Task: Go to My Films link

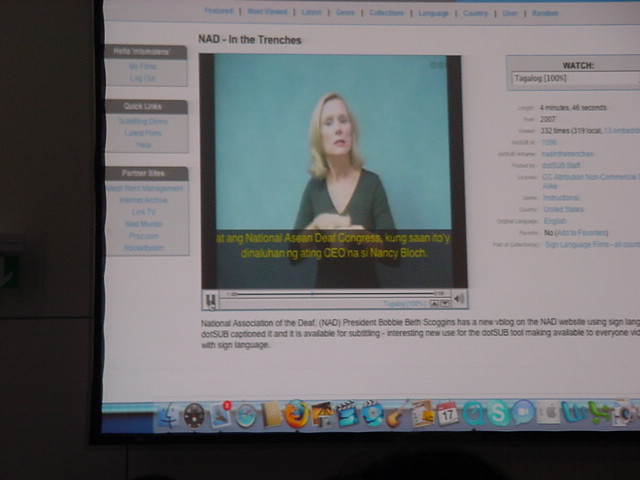Action: pyautogui.click(x=143, y=66)
